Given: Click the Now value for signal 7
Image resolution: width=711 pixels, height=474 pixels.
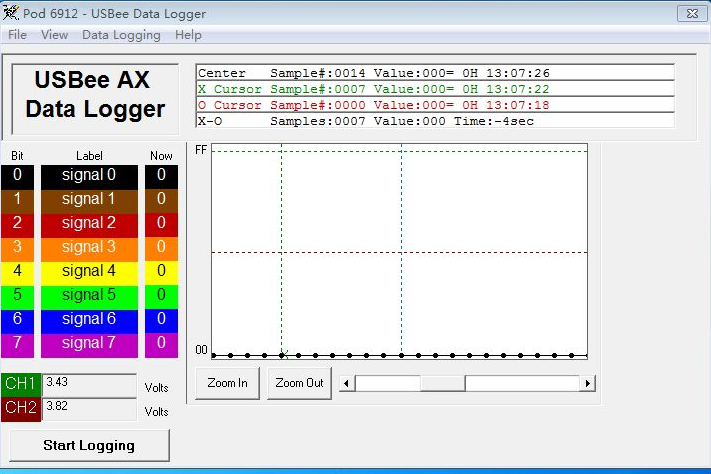Looking at the screenshot, I should tap(161, 345).
